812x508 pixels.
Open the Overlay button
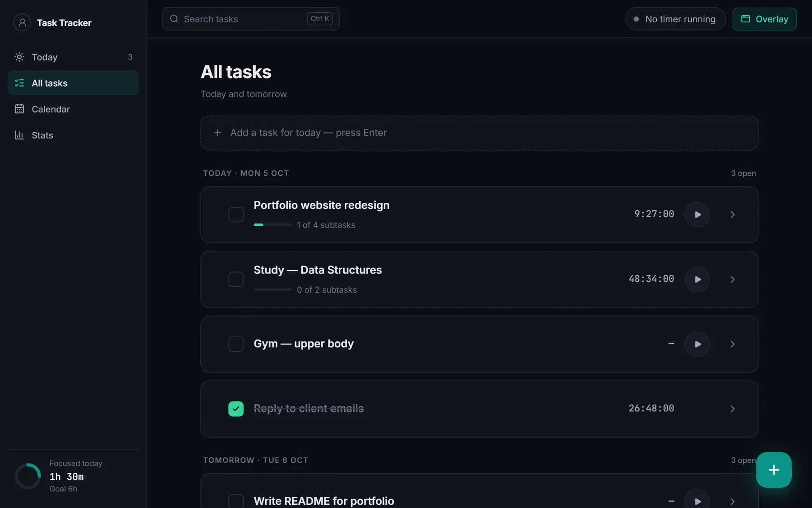764,19
